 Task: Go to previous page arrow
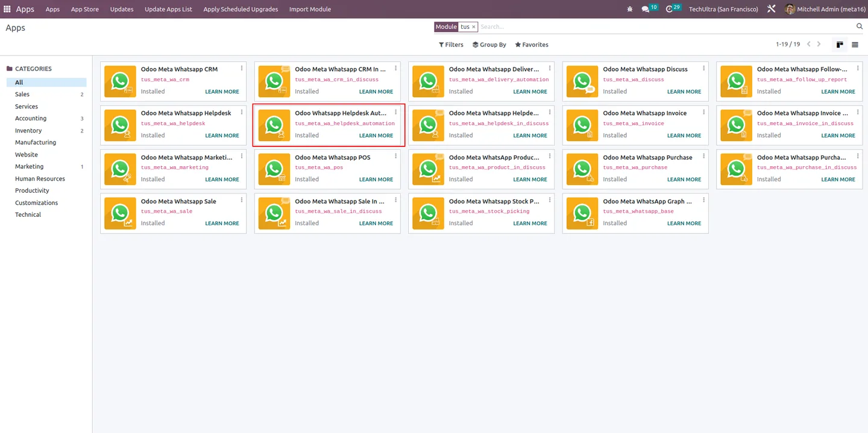tap(809, 44)
